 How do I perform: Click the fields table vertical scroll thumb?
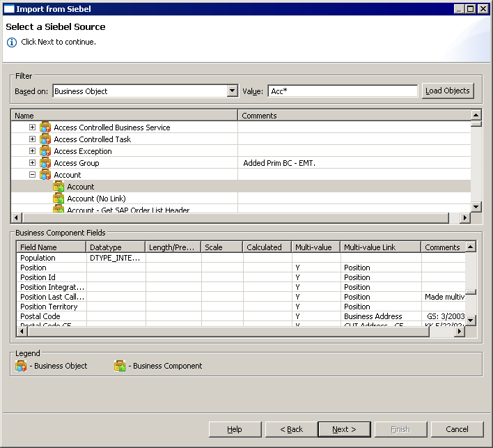point(470,292)
